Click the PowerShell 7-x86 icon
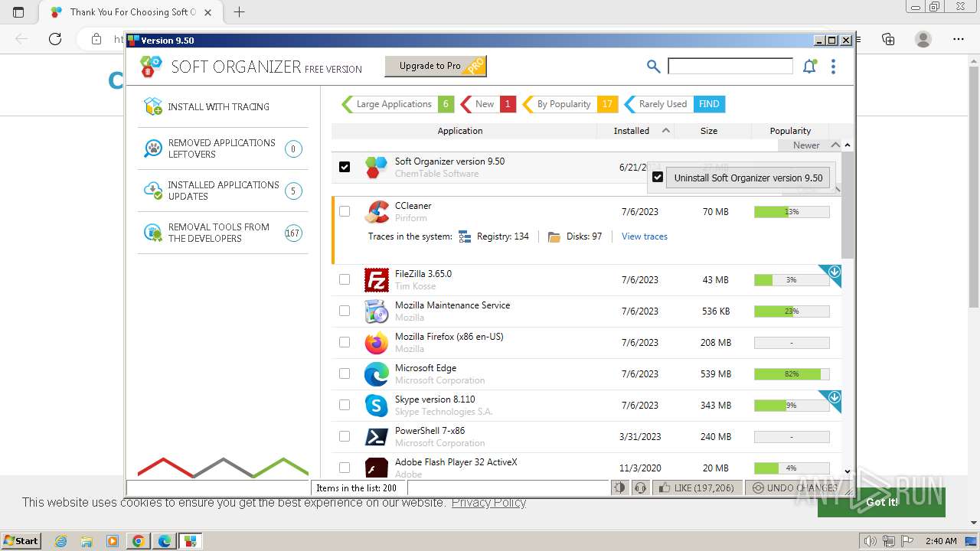Viewport: 980px width, 551px height. pyautogui.click(x=377, y=437)
